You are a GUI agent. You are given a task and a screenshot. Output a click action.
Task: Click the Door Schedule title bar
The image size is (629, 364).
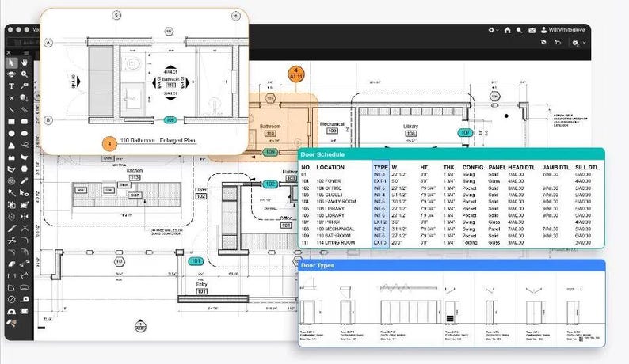[x=452, y=155]
